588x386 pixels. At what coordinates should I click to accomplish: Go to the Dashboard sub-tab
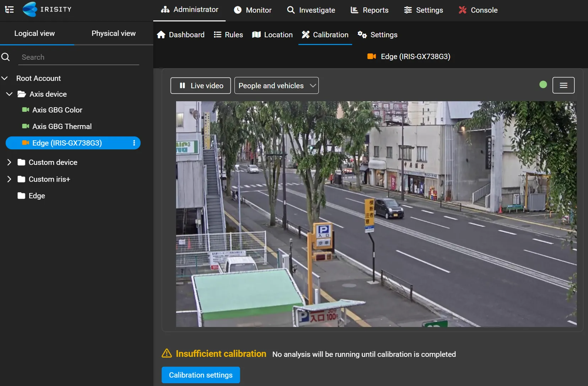point(180,35)
